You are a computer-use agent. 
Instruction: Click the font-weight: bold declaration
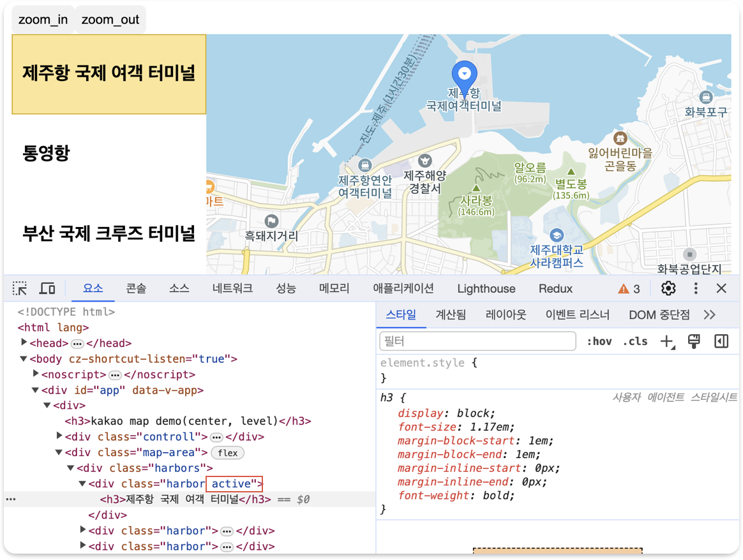pyautogui.click(x=455, y=495)
